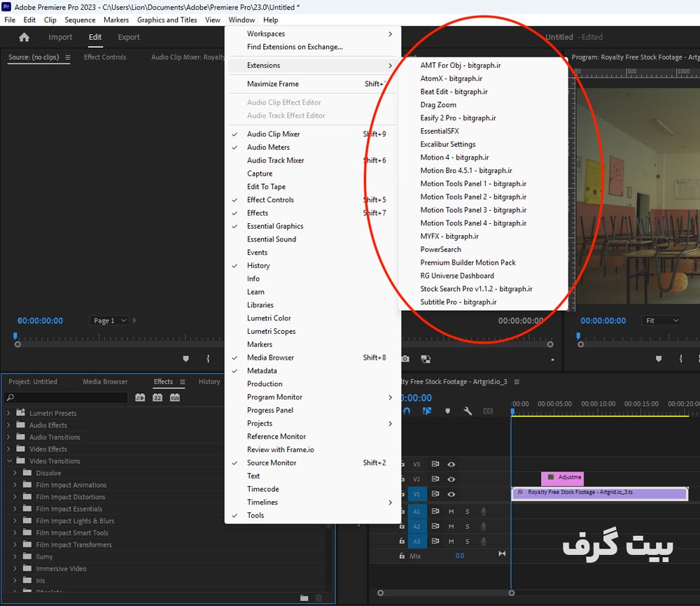Click the Comparison View icon in Program Monitor
Image resolution: width=700 pixels, height=606 pixels.
426,359
